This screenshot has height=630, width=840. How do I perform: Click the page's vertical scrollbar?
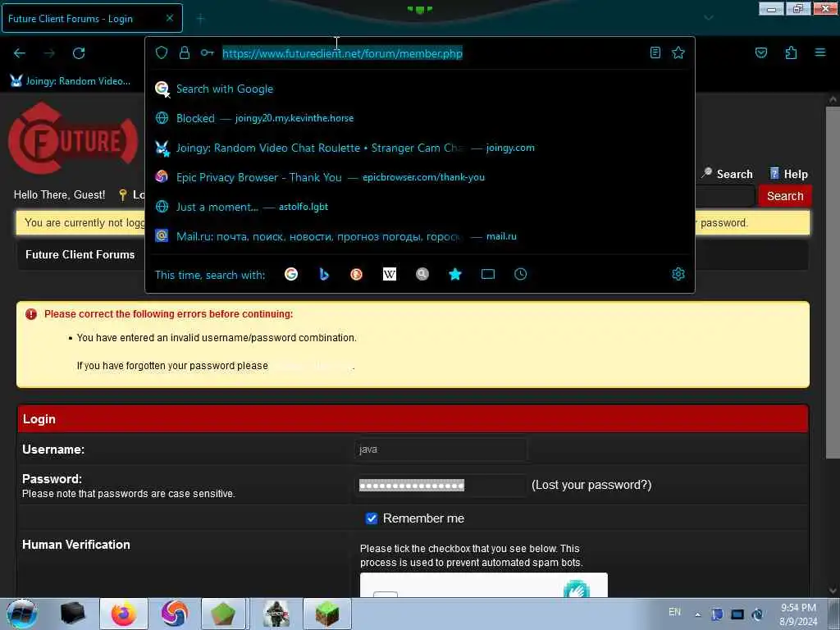833,283
